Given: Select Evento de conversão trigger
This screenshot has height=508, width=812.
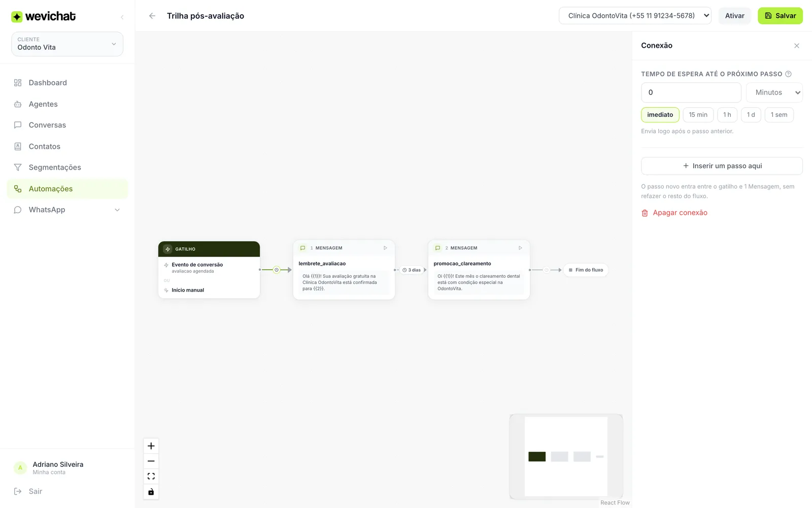Looking at the screenshot, I should pos(209,267).
